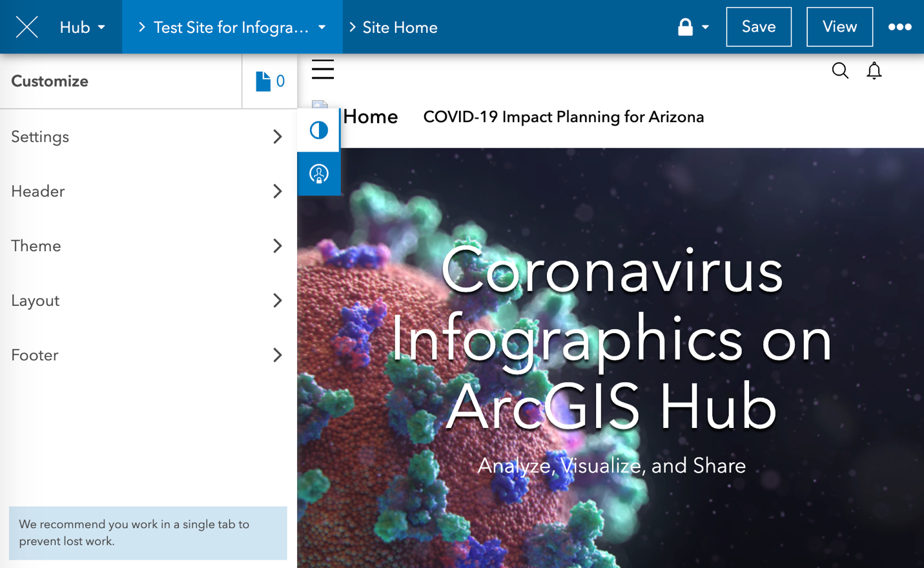Check notifications via the bell icon
924x568 pixels.
pos(874,71)
